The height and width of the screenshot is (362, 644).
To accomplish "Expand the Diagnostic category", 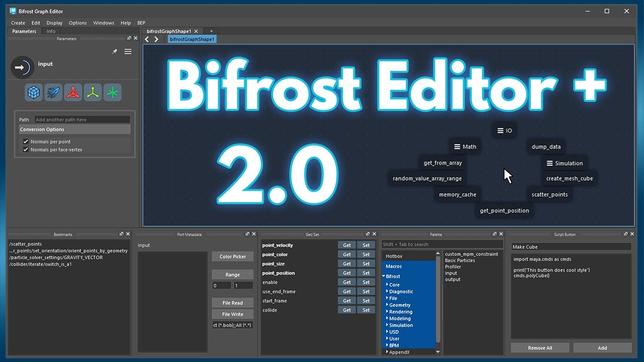I will [387, 292].
